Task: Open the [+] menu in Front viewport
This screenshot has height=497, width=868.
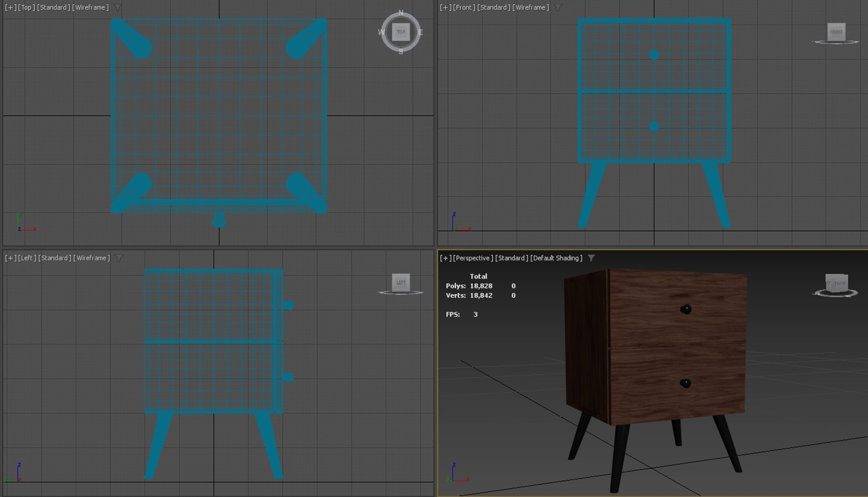Action: pos(445,7)
